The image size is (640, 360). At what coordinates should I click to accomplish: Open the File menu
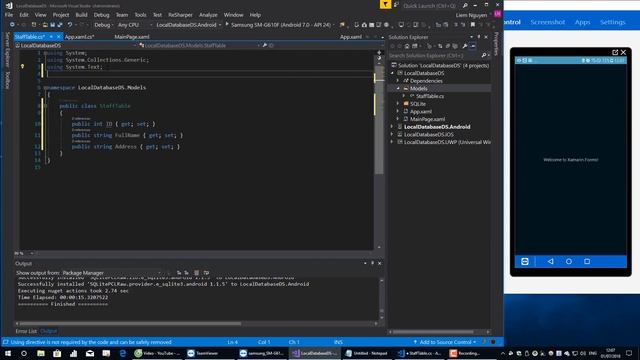click(x=9, y=15)
